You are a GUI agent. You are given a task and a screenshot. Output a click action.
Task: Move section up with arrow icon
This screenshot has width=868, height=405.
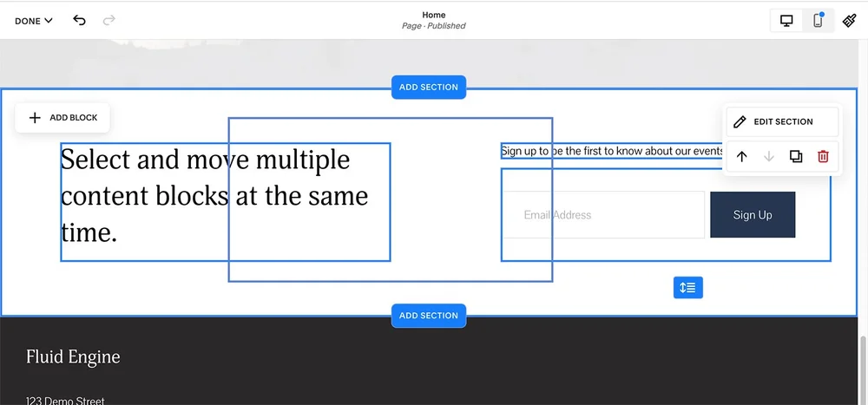click(x=742, y=157)
